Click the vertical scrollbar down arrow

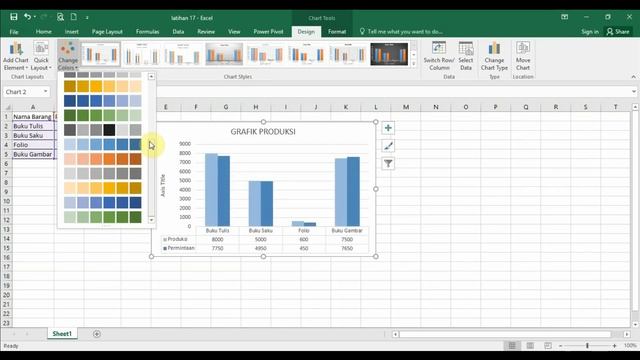pos(635,324)
